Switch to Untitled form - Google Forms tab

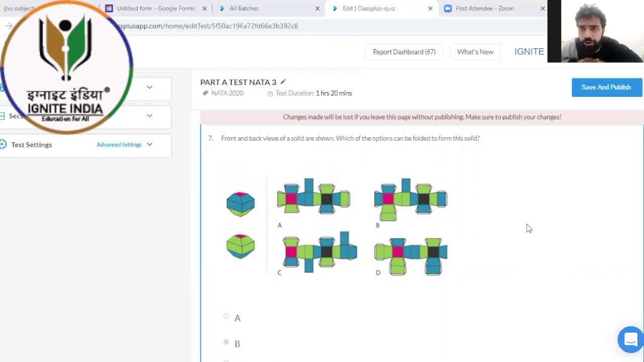[156, 9]
